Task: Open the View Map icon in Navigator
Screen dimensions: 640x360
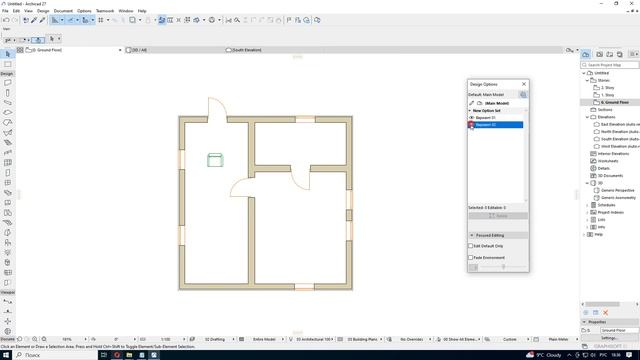Action: click(x=600, y=54)
